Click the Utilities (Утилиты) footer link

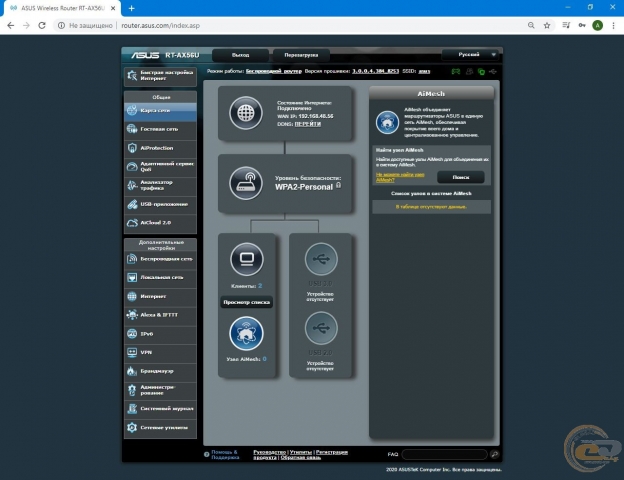point(300,452)
